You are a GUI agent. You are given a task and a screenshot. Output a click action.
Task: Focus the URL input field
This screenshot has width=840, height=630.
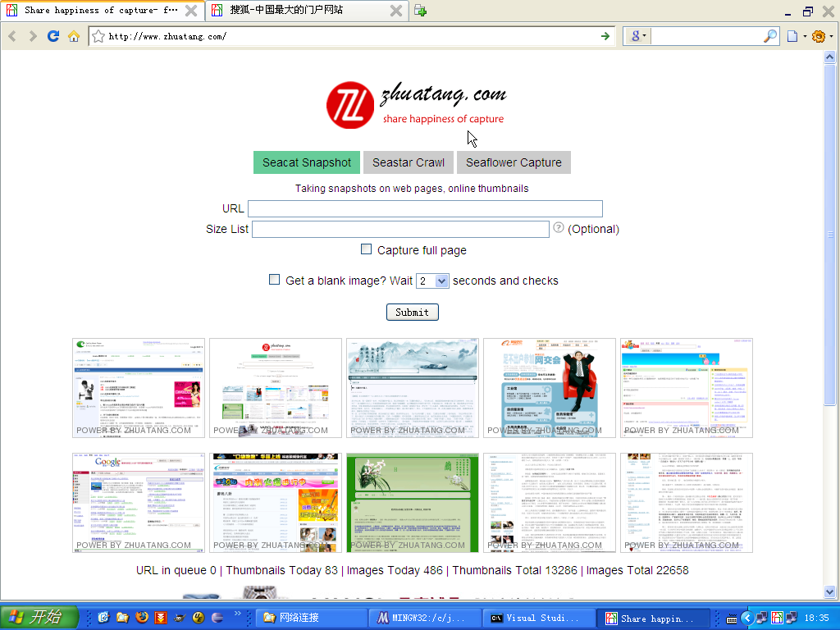(425, 208)
